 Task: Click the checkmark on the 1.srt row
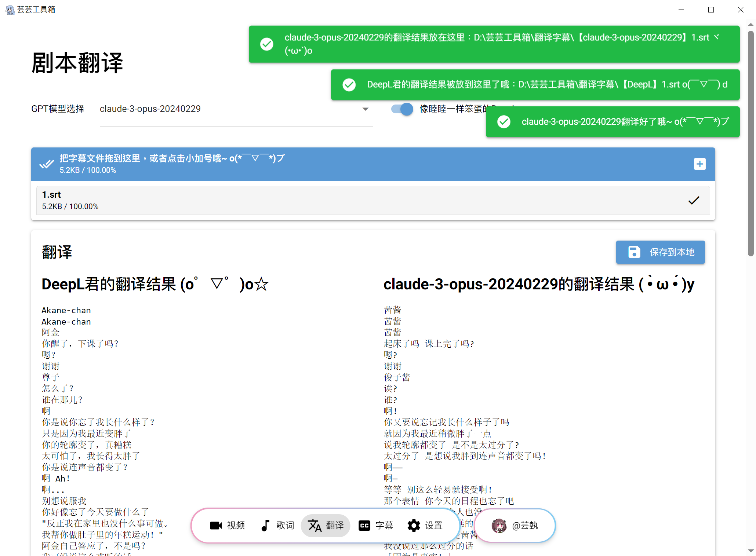click(694, 201)
